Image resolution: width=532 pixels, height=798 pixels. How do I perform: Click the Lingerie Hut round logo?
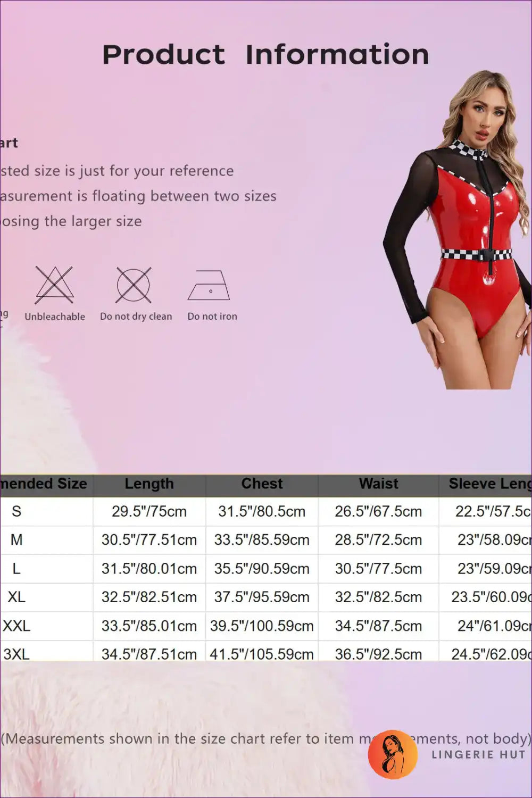[393, 754]
